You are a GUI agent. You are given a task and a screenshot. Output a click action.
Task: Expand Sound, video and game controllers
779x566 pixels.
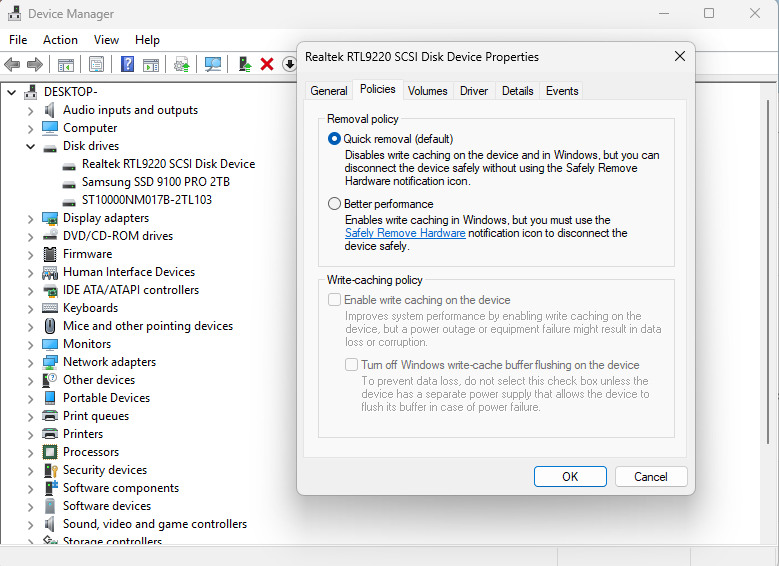point(31,524)
